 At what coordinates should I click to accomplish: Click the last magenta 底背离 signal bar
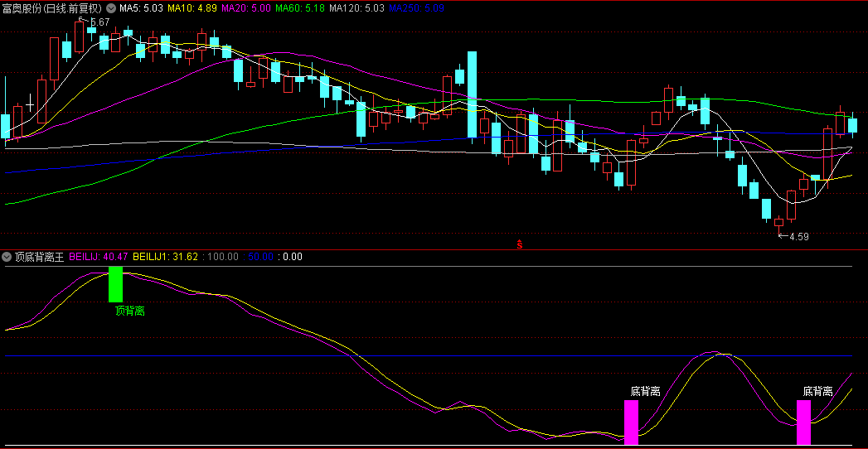803,422
